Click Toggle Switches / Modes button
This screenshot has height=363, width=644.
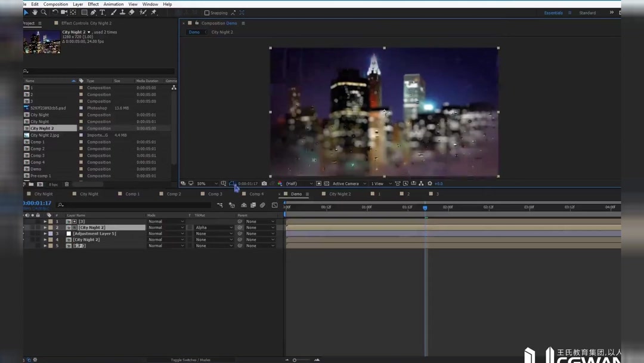pos(190,360)
